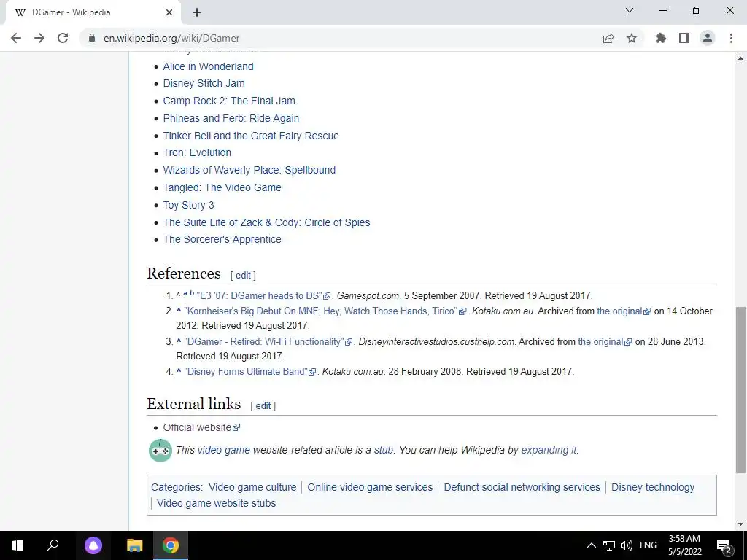
Task: Share this page using the share icon
Action: click(608, 38)
